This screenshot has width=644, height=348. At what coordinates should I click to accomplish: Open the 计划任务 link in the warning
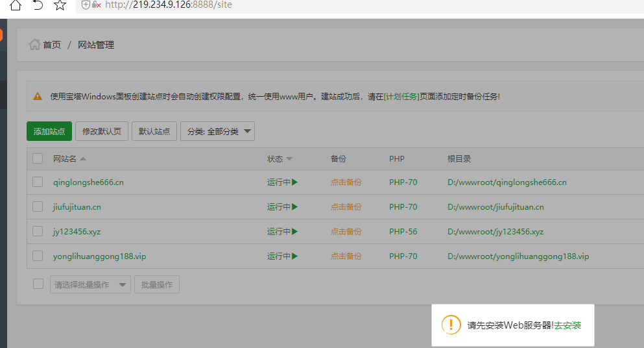pyautogui.click(x=401, y=96)
